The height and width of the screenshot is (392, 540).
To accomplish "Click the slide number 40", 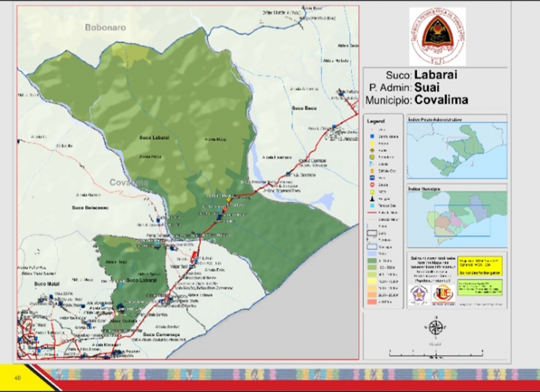I will (x=17, y=377).
